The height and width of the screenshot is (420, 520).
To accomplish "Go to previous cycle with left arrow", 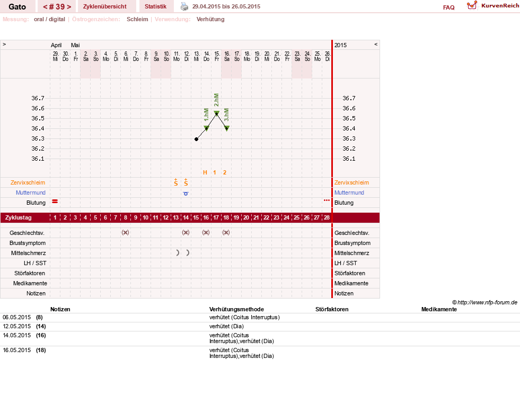I will coord(45,7).
